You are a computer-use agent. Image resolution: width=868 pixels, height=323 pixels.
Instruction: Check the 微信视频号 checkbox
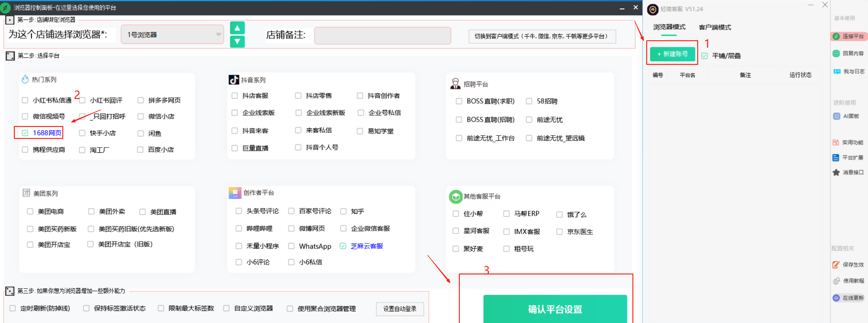tap(25, 116)
